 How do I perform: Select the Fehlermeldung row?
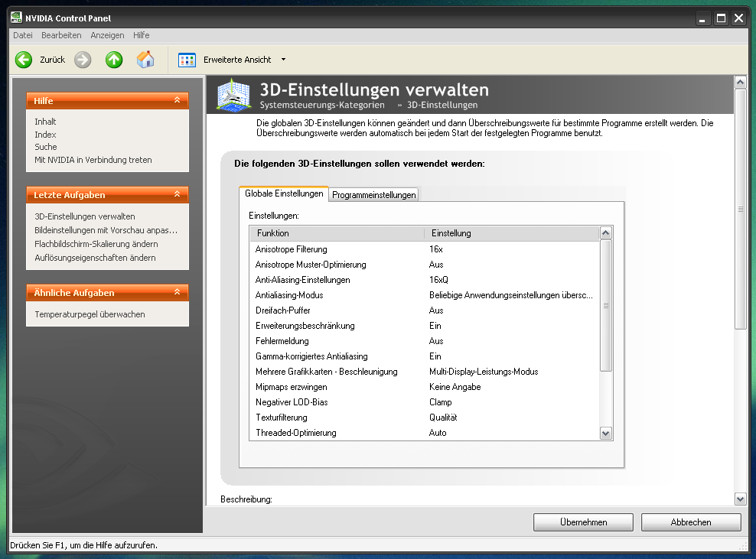pyautogui.click(x=425, y=341)
